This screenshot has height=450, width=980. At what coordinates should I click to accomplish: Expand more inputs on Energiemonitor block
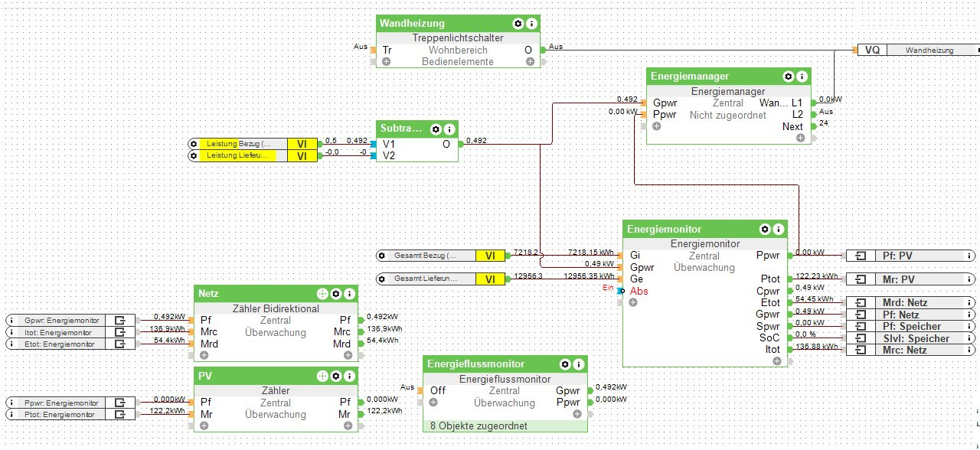click(x=633, y=302)
